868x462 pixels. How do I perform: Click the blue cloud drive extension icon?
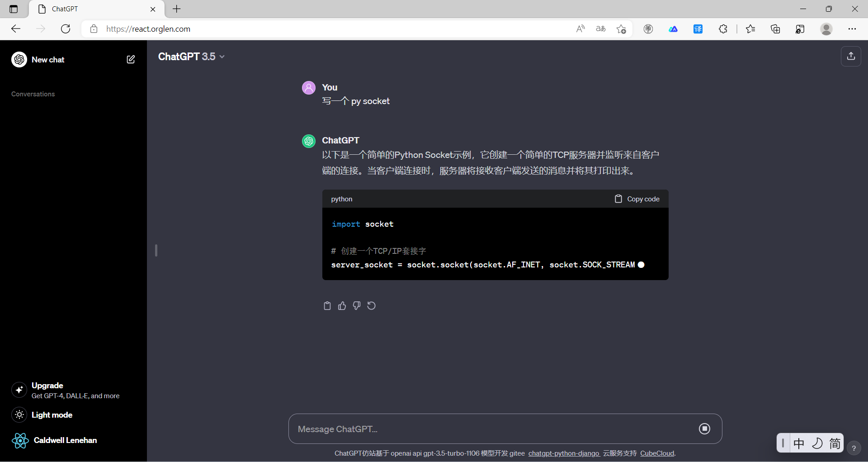(673, 29)
